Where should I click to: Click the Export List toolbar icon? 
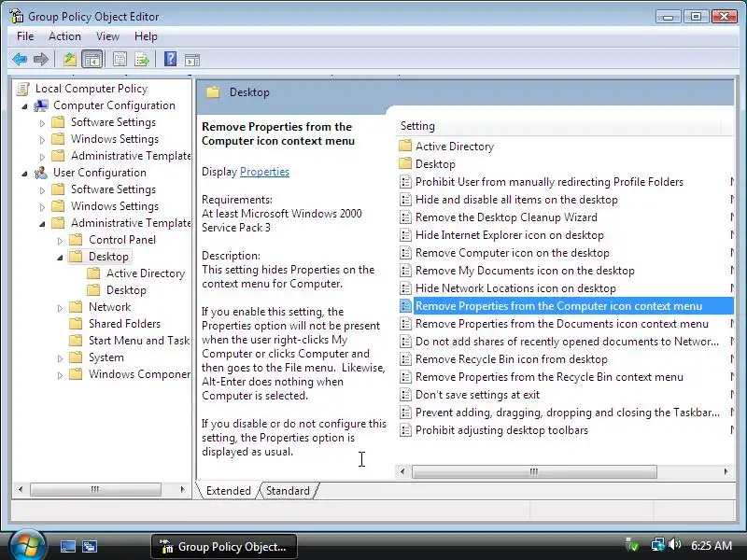(142, 60)
